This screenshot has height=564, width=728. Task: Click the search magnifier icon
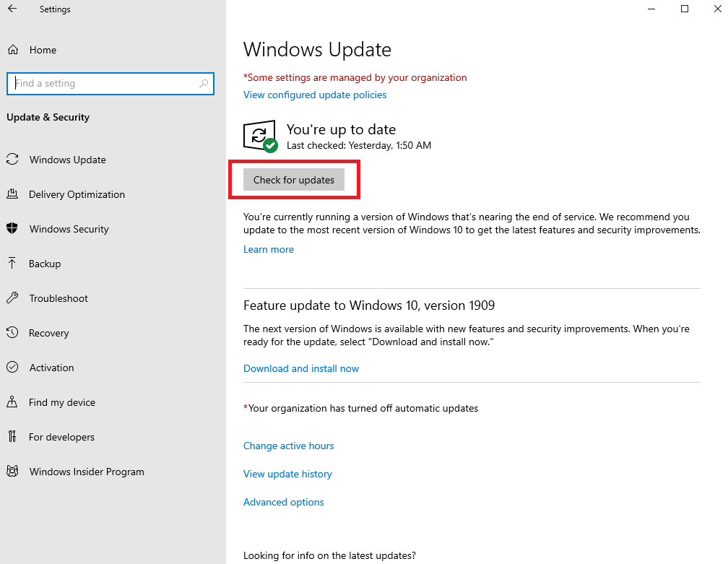click(204, 84)
